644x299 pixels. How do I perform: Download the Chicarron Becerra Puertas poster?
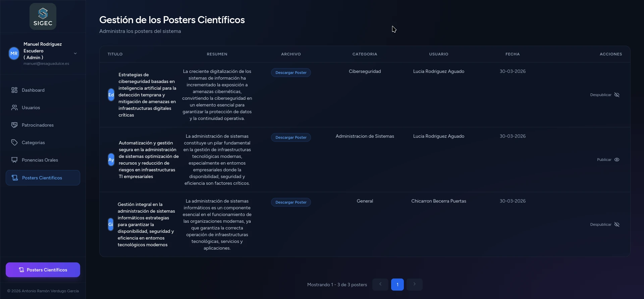[x=291, y=202]
